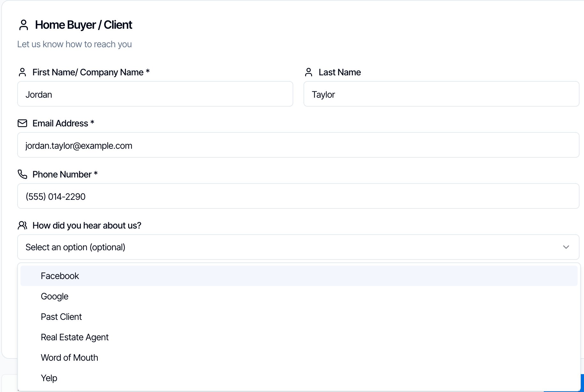Click the First Name/ Company Name * label
This screenshot has height=392, width=584.
(91, 72)
